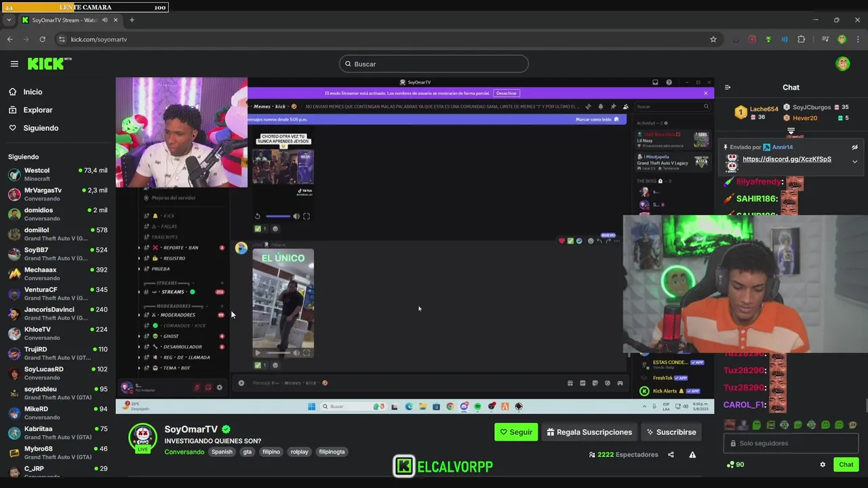
Task: Reload the browser page
Action: (x=42, y=39)
